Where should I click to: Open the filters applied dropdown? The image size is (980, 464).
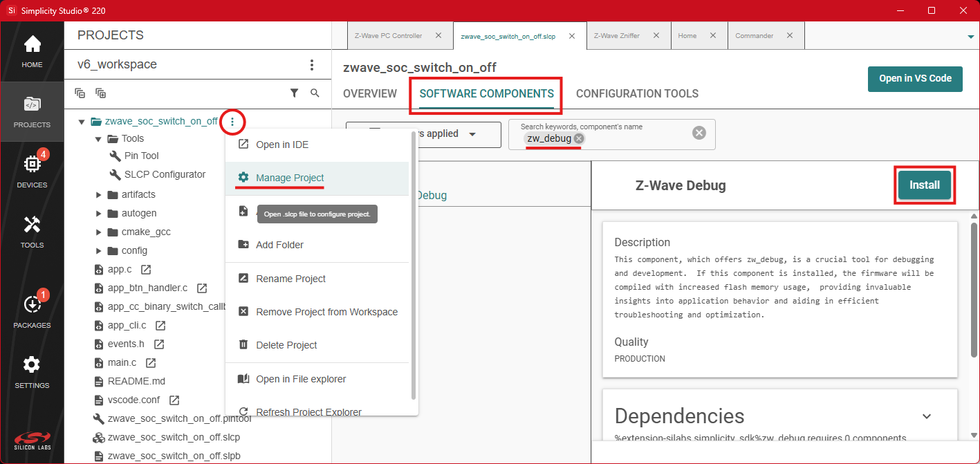click(x=472, y=134)
